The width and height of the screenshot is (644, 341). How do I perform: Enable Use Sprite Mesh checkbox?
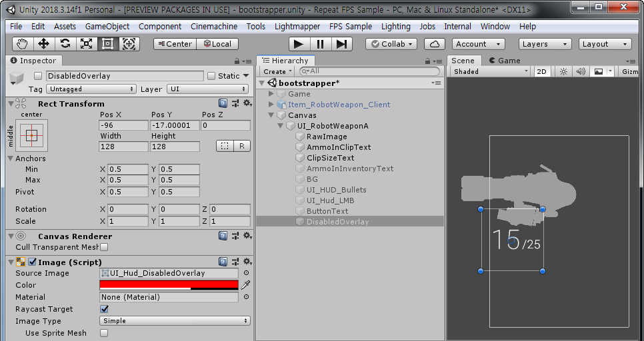104,333
